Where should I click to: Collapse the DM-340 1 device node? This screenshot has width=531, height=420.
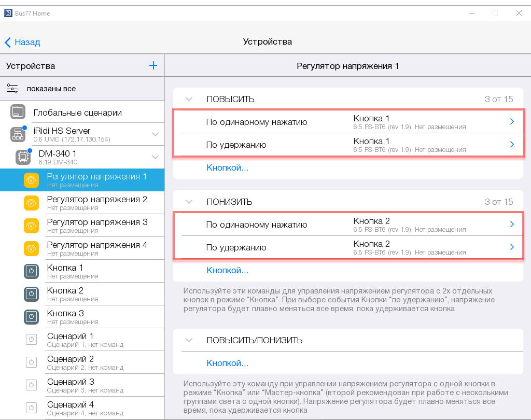click(155, 157)
